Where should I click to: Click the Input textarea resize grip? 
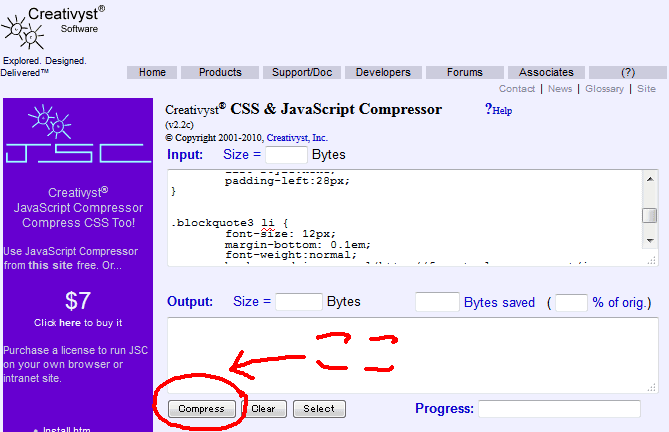pyautogui.click(x=652, y=260)
